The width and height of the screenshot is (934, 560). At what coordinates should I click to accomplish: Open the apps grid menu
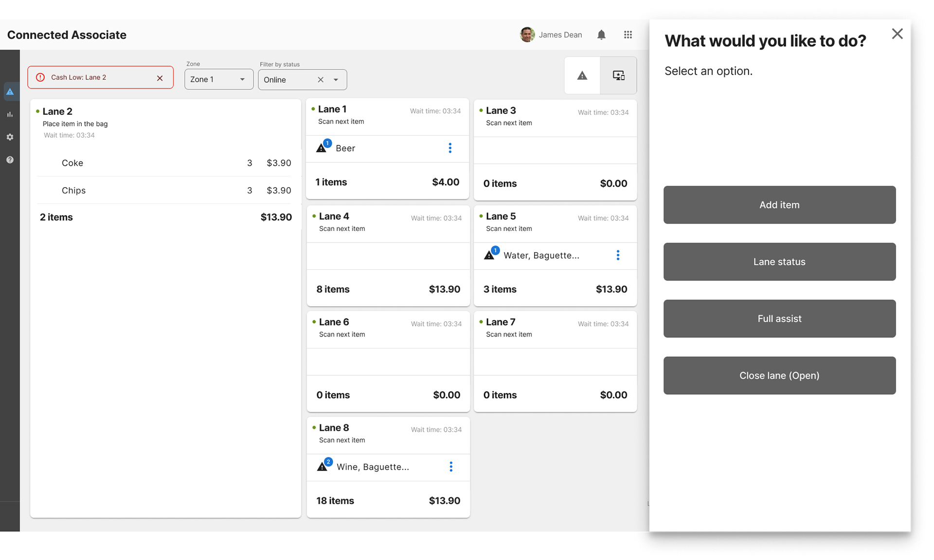628,35
